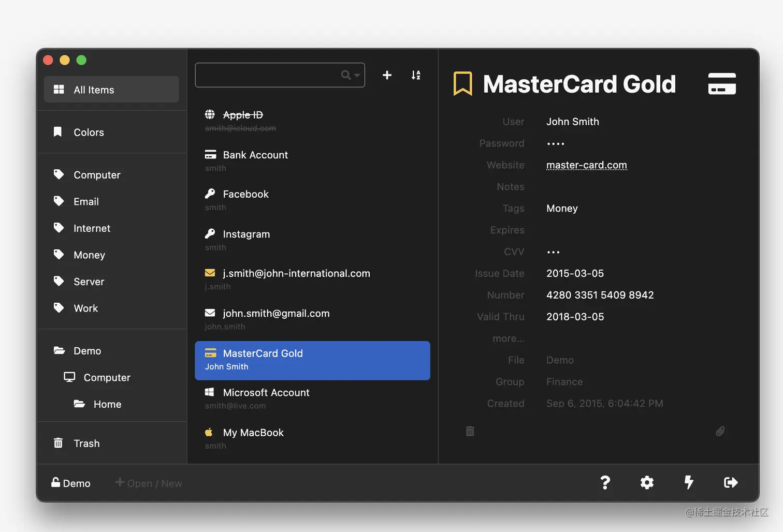Filter by the Money tag in sidebar
This screenshot has width=783, height=532.
pyautogui.click(x=111, y=255)
